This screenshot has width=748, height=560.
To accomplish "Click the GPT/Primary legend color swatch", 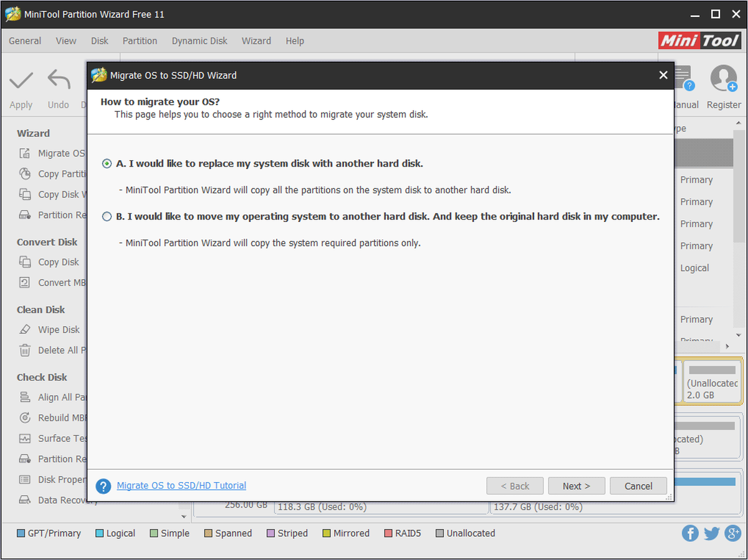I will pyautogui.click(x=21, y=534).
